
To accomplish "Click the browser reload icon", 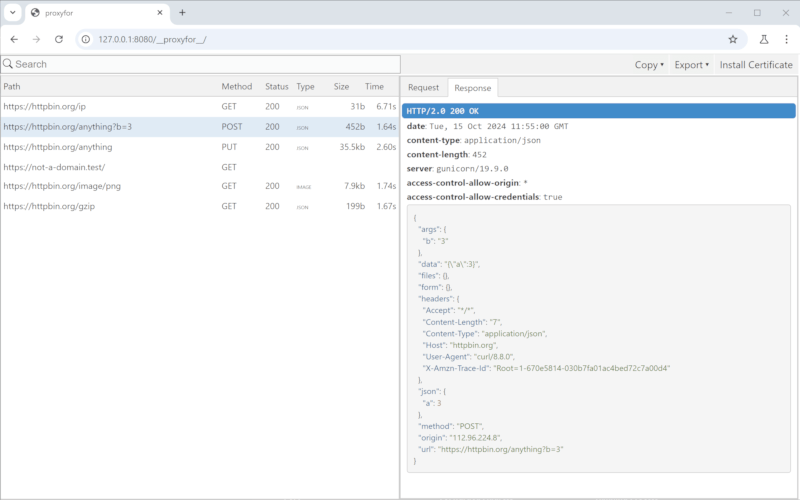I will coord(59,39).
